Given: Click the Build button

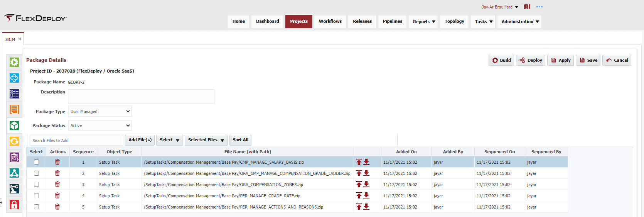Looking at the screenshot, I should pyautogui.click(x=501, y=60).
